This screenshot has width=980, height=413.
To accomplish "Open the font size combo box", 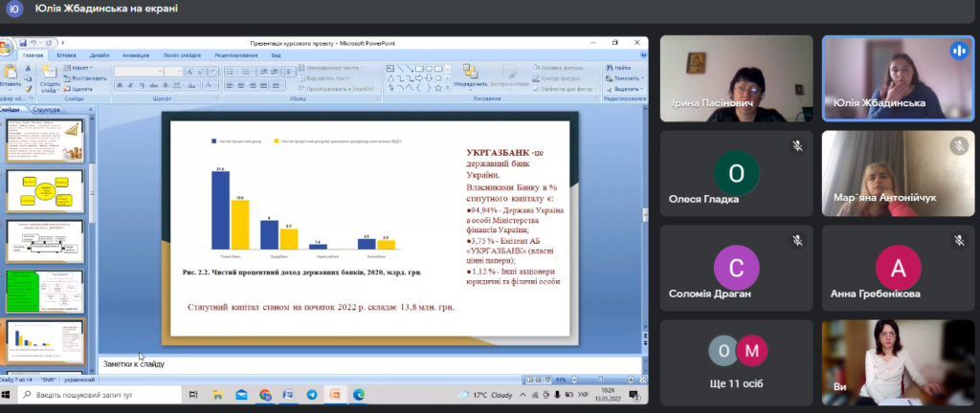I will tap(173, 72).
